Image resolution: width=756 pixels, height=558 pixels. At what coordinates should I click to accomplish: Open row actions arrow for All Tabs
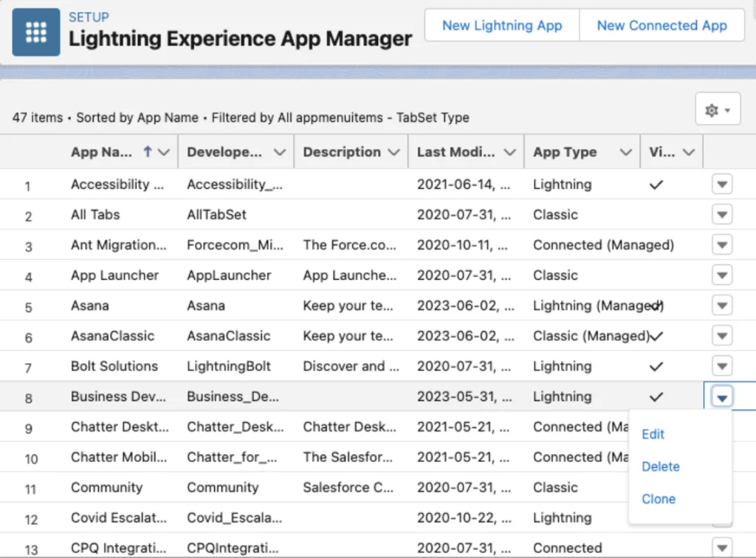point(721,215)
